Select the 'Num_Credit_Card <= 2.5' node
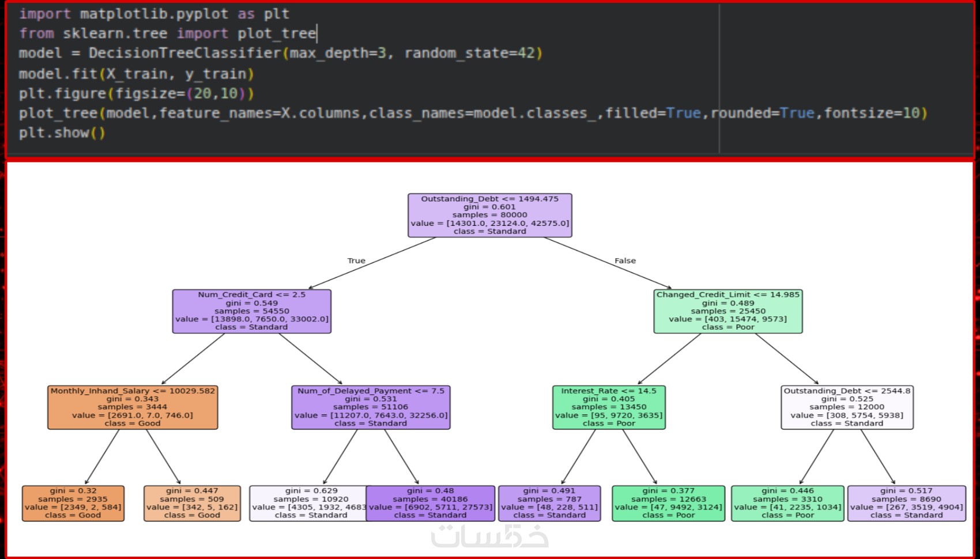Image resolution: width=980 pixels, height=559 pixels. 252,311
